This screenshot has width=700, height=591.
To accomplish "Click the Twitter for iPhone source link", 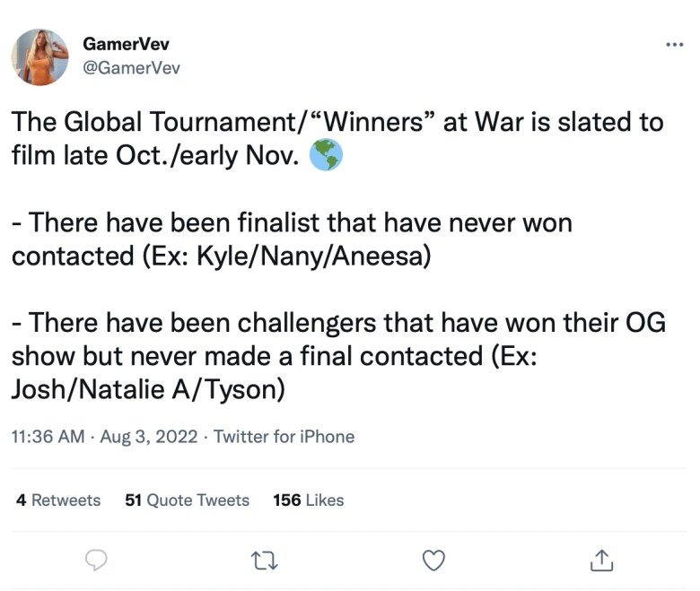I will (x=284, y=437).
